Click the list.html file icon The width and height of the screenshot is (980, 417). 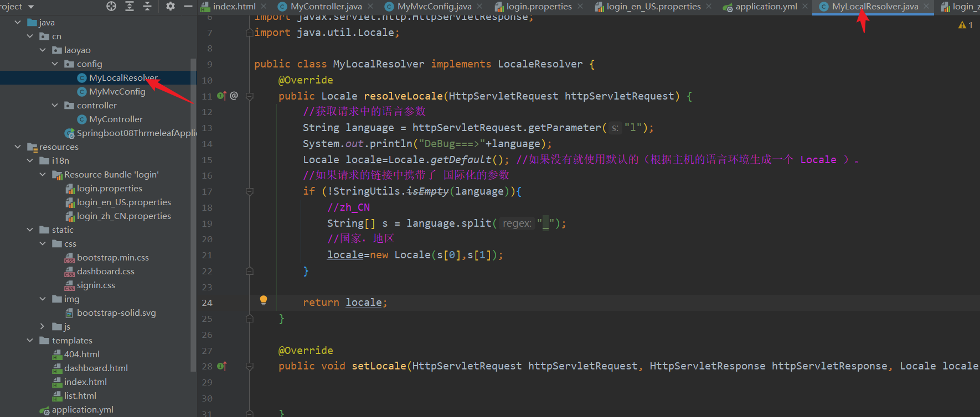point(57,396)
